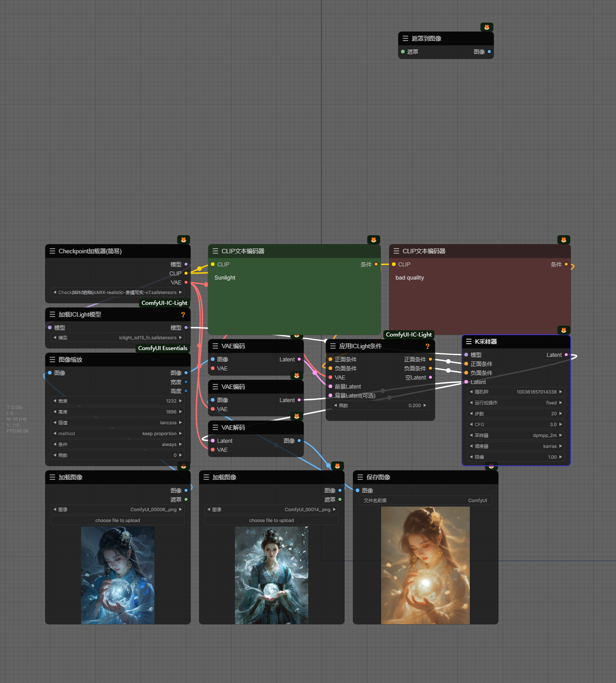Click hamburger icon of 加载图像 node with ComfyUI_00006_.png

tap(53, 477)
